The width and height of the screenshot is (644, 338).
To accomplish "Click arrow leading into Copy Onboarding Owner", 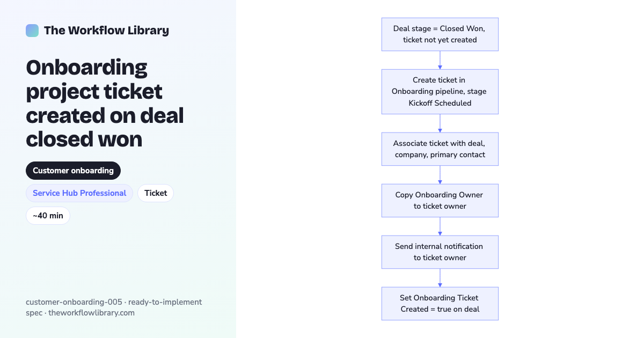I will point(440,175).
